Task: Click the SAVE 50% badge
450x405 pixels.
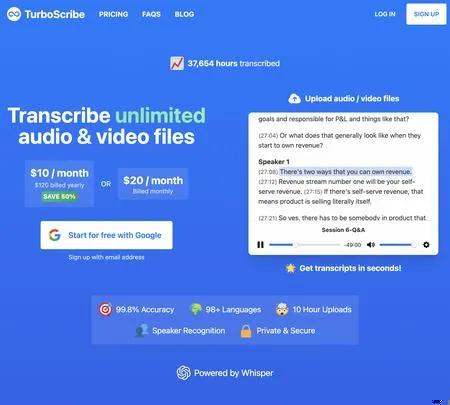Action: pos(59,197)
